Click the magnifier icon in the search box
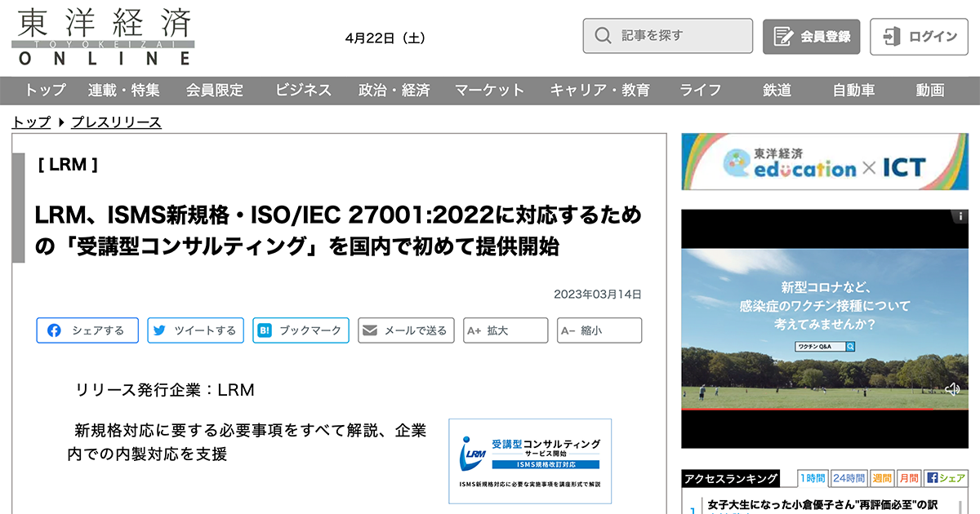The image size is (980, 514). point(604,36)
